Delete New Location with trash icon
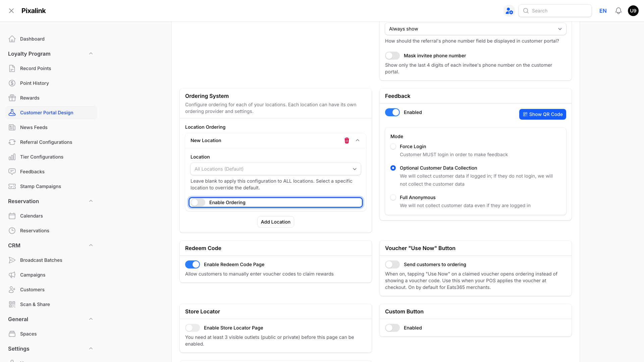The height and width of the screenshot is (362, 644). (x=347, y=140)
